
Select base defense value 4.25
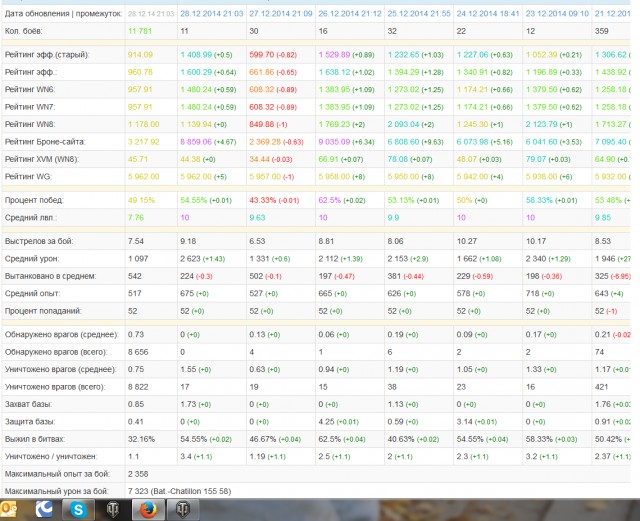tap(326, 421)
